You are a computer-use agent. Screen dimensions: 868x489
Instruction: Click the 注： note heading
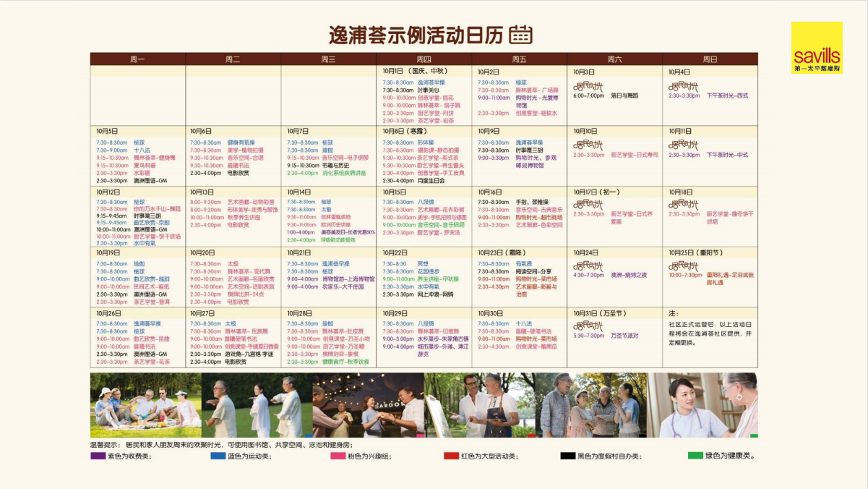(x=672, y=314)
